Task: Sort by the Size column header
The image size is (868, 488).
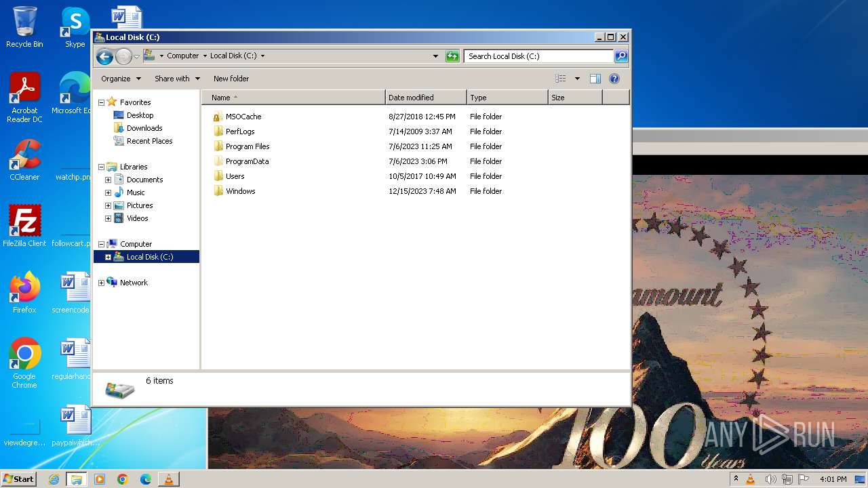Action: click(575, 98)
